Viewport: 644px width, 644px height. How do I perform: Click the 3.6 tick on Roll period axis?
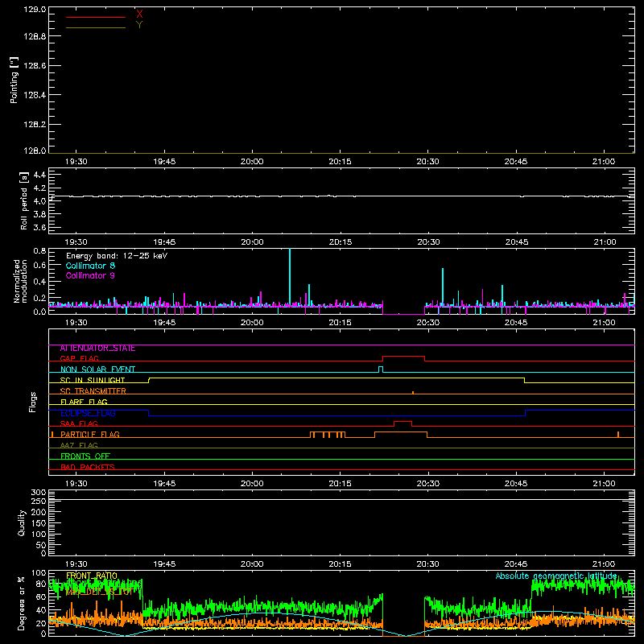pyautogui.click(x=39, y=227)
